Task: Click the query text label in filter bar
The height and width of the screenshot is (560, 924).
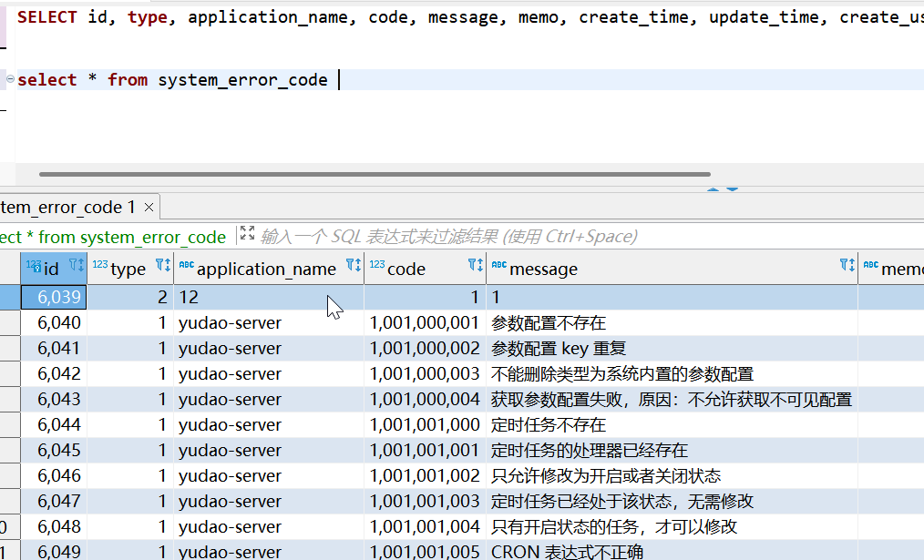Action: (x=113, y=237)
